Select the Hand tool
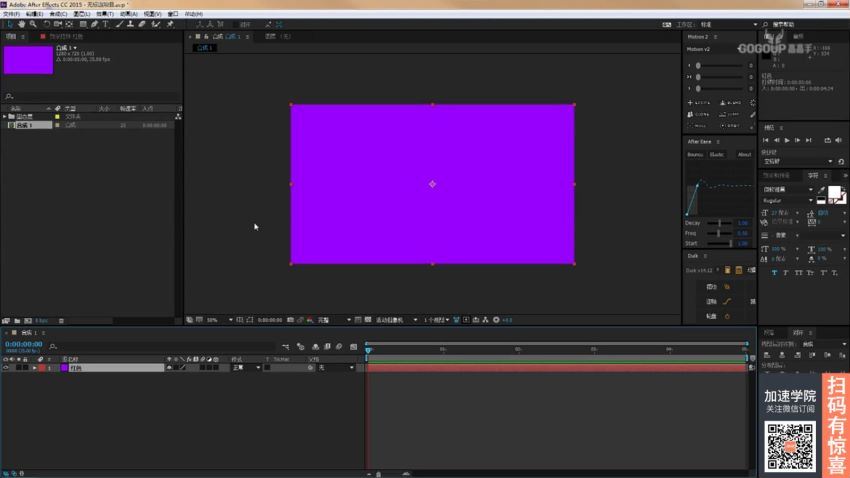Screen dimensions: 850x478 click(x=22, y=24)
